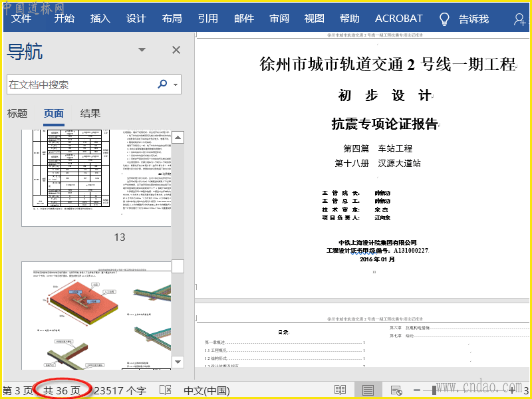Click the document title 徐州市城市轨道交通 2 号线一期工程
The image size is (532, 399).
coord(388,64)
